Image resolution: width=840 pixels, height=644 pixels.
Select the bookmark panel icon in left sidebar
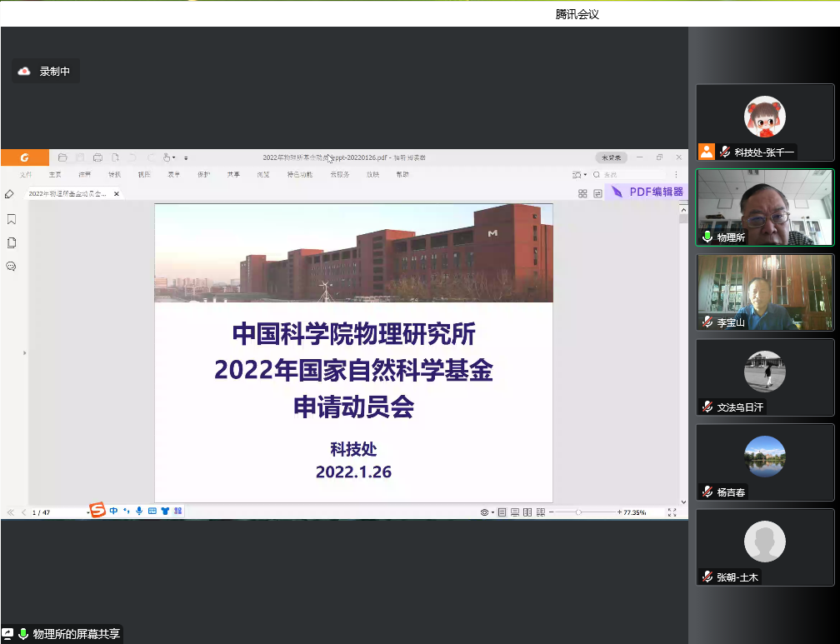tap(11, 218)
